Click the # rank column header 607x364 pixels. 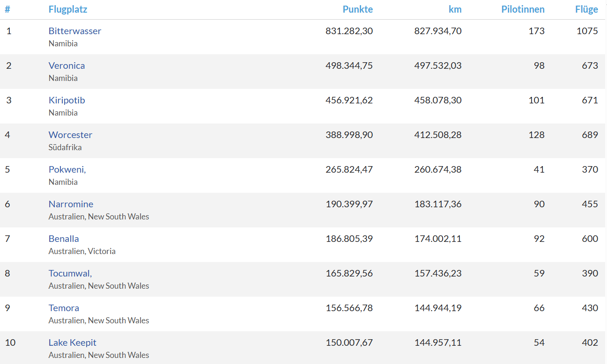point(7,9)
